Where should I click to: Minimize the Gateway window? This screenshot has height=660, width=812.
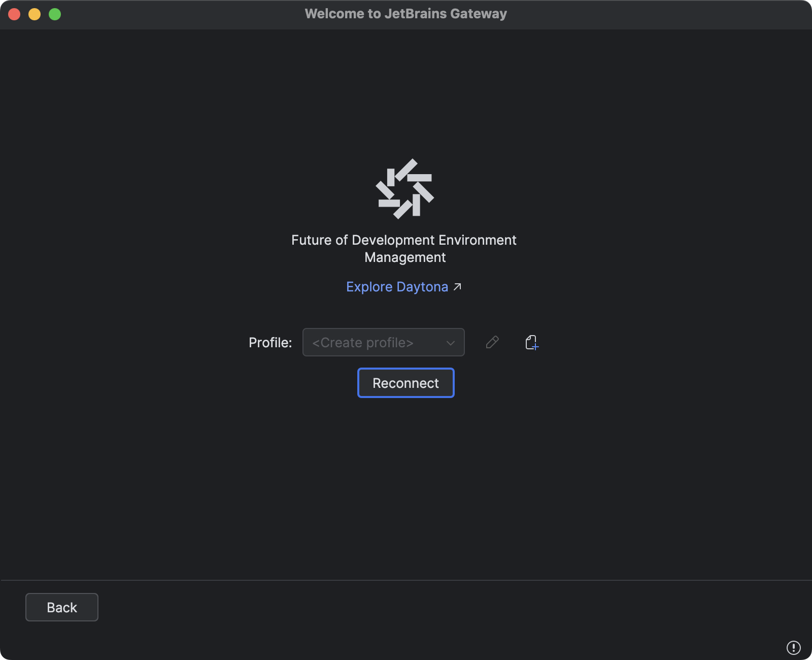[35, 14]
